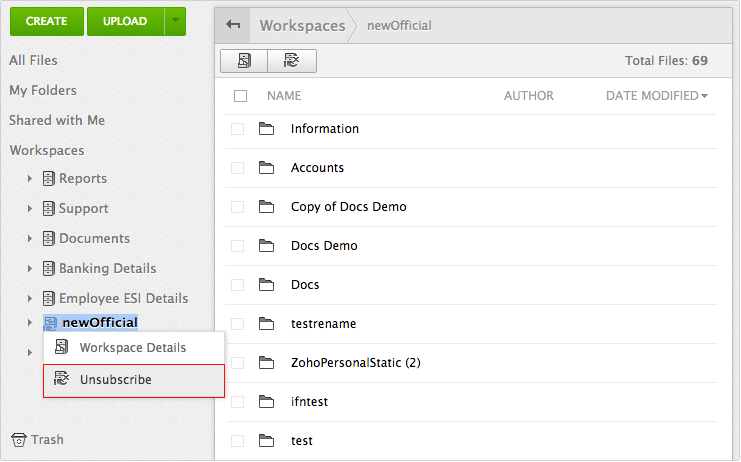Click the workspace details toolbar icon
The image size is (741, 462).
(x=244, y=61)
